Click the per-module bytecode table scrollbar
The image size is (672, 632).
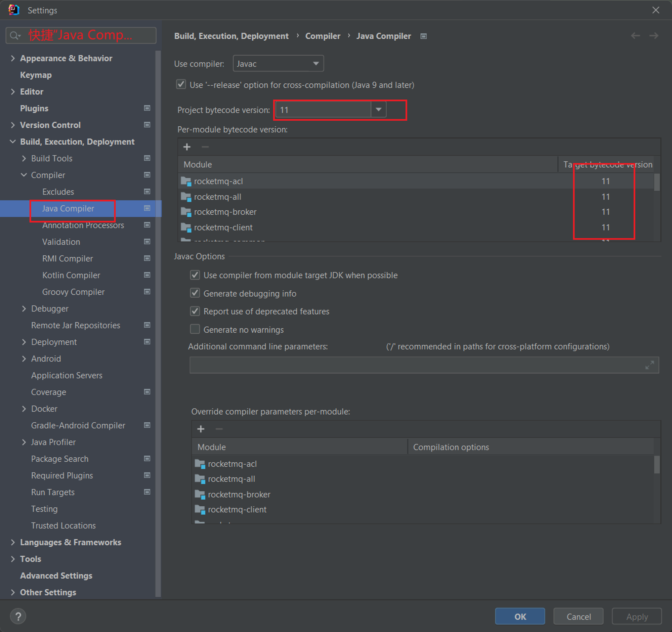657,182
